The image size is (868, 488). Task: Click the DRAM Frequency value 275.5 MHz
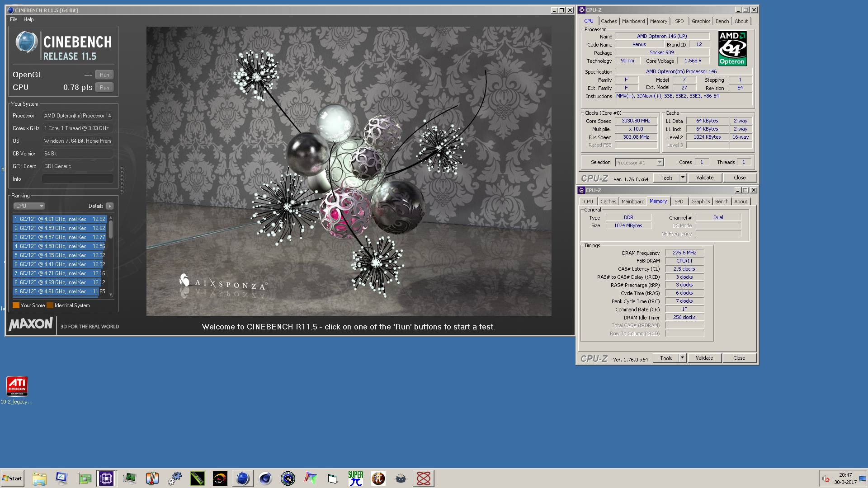point(684,253)
